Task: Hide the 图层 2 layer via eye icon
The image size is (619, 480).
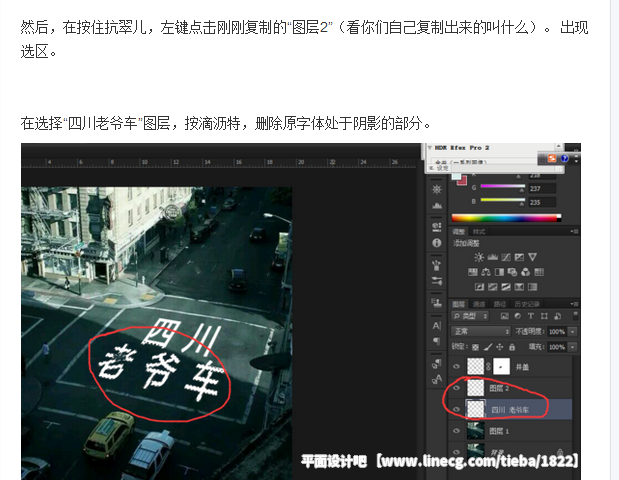Action: (x=456, y=388)
